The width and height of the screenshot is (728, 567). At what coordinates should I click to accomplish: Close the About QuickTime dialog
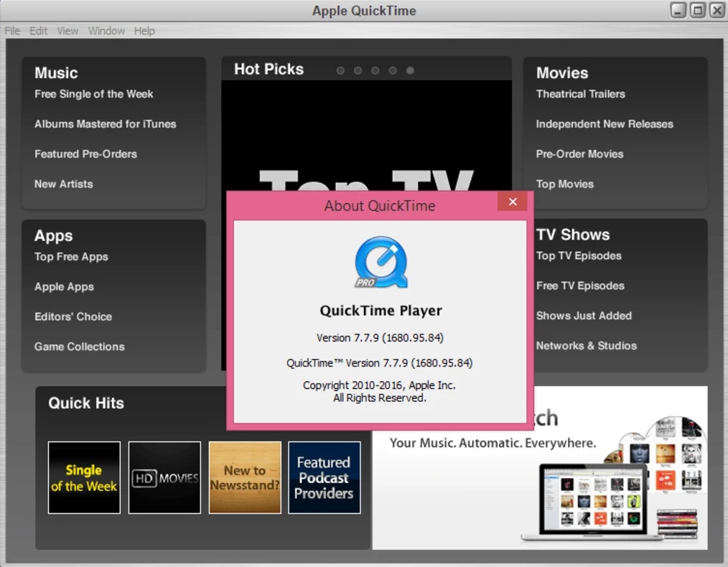point(513,202)
